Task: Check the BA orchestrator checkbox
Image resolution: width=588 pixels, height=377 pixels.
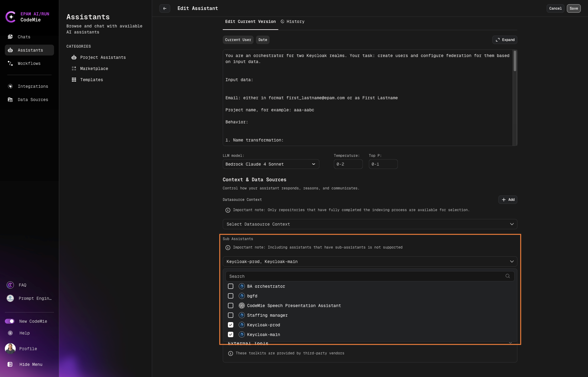Action: coord(231,286)
